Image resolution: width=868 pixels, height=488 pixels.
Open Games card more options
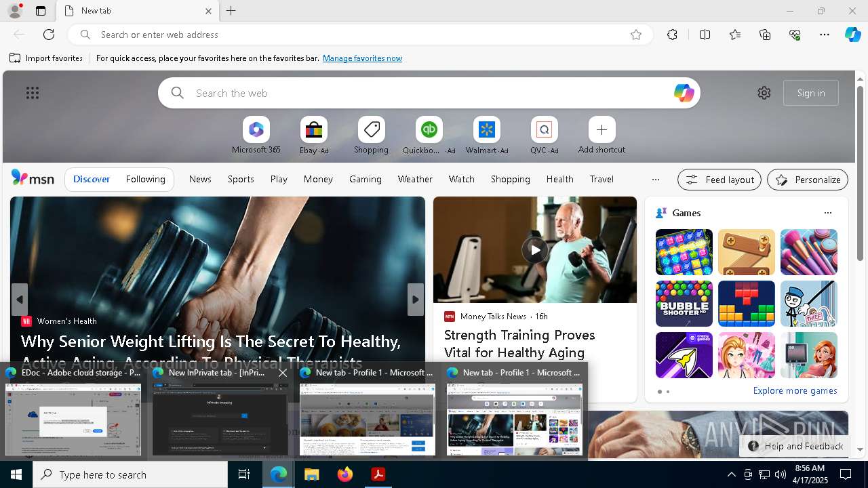[827, 213]
